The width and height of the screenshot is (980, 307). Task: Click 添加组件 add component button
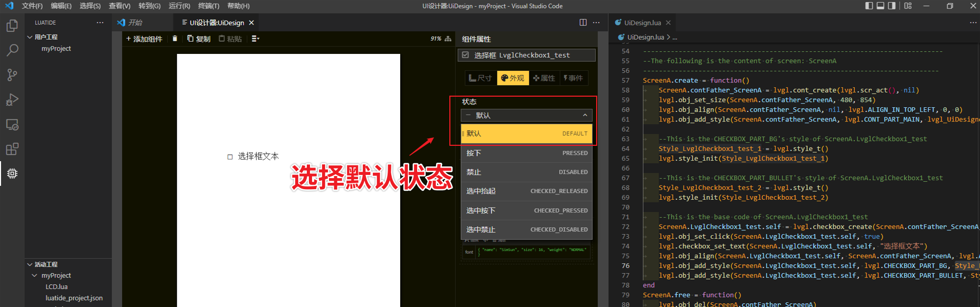pyautogui.click(x=144, y=39)
